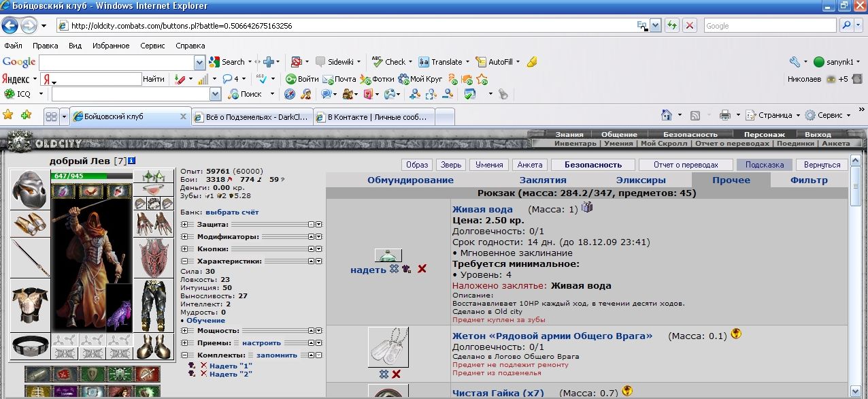The height and width of the screenshot is (399, 868).
Task: Click the Вернуться button
Action: [x=822, y=165]
